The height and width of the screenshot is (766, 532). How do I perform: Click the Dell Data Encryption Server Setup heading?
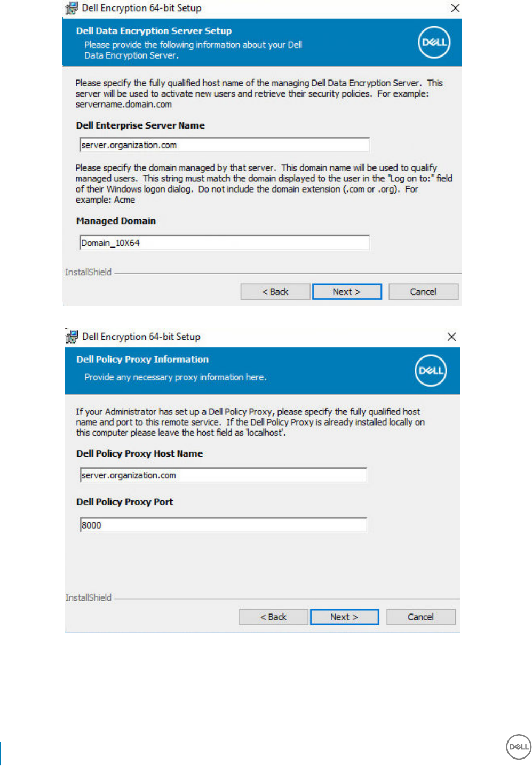pos(154,31)
